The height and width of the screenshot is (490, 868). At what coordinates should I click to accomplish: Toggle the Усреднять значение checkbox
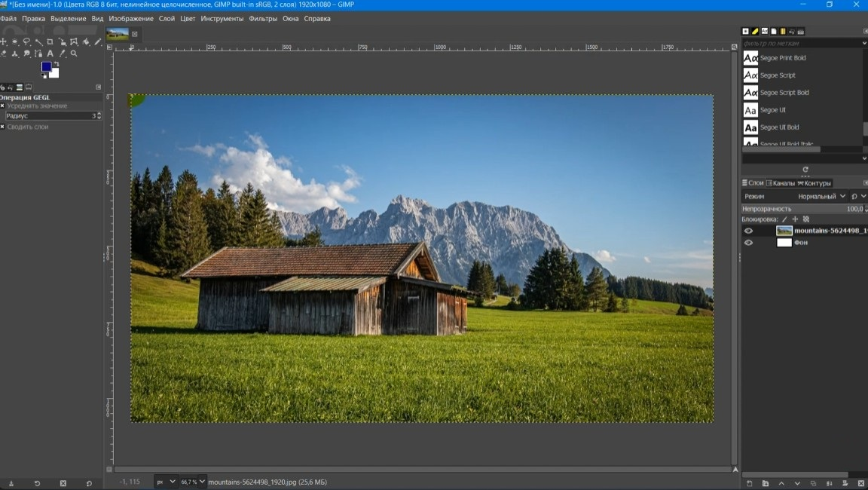pyautogui.click(x=2, y=106)
